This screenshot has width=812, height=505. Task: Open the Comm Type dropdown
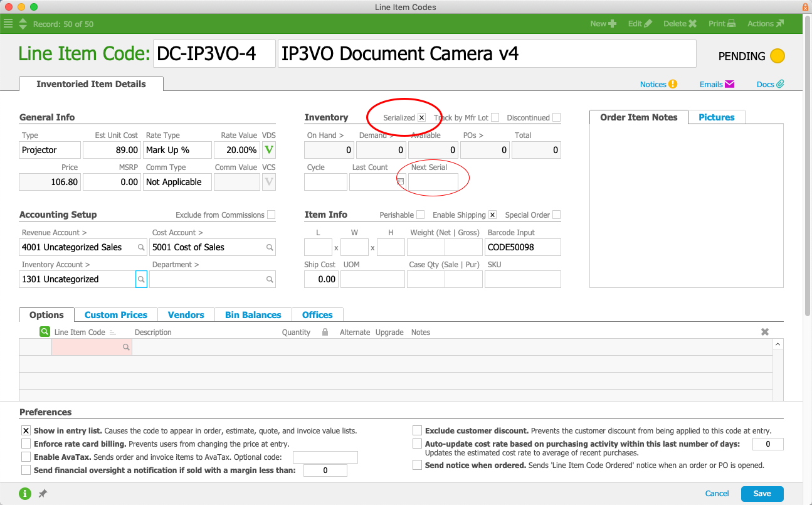coord(177,182)
